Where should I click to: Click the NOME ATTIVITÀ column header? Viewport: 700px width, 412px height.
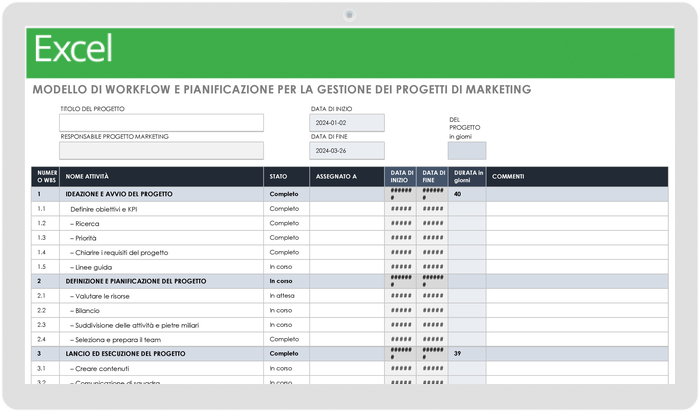tap(161, 177)
